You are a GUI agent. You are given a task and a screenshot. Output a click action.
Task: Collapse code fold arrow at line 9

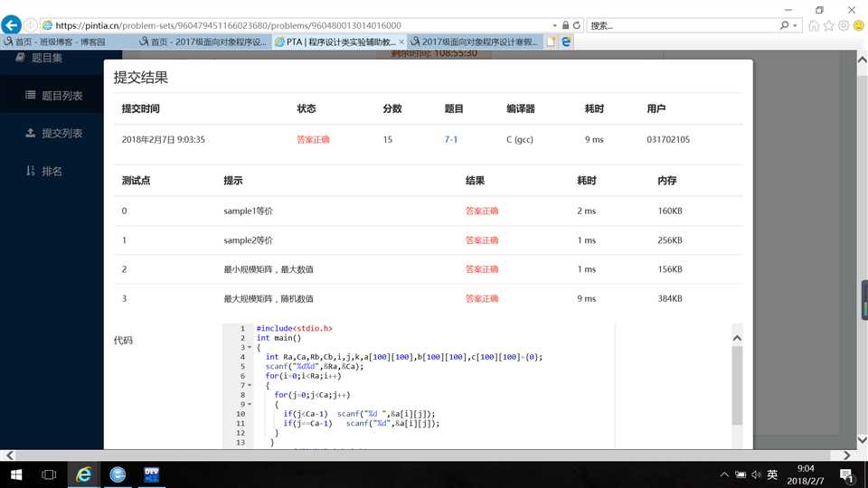tap(250, 404)
